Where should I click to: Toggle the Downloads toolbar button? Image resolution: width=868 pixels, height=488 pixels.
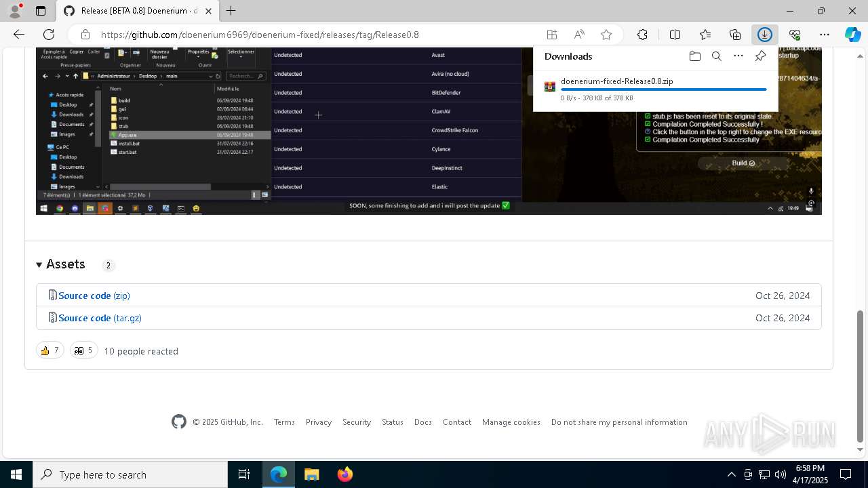tap(765, 35)
